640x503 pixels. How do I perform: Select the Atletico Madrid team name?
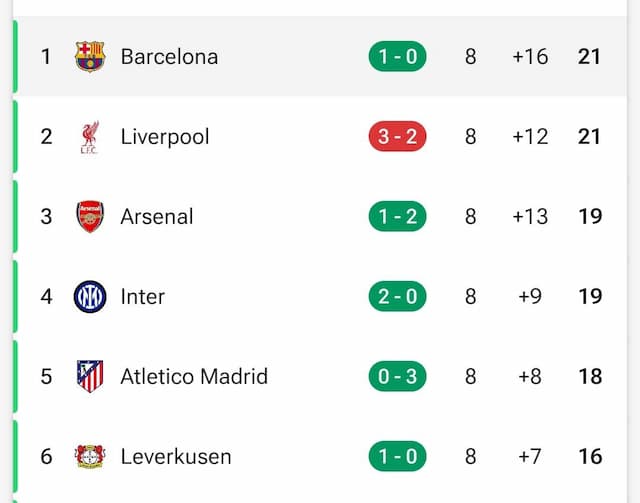(194, 376)
